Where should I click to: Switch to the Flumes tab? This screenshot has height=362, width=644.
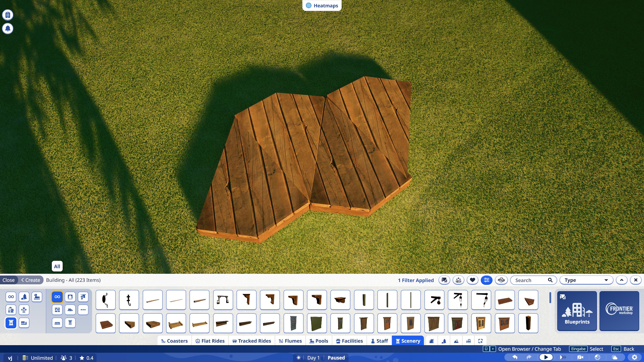pos(290,341)
